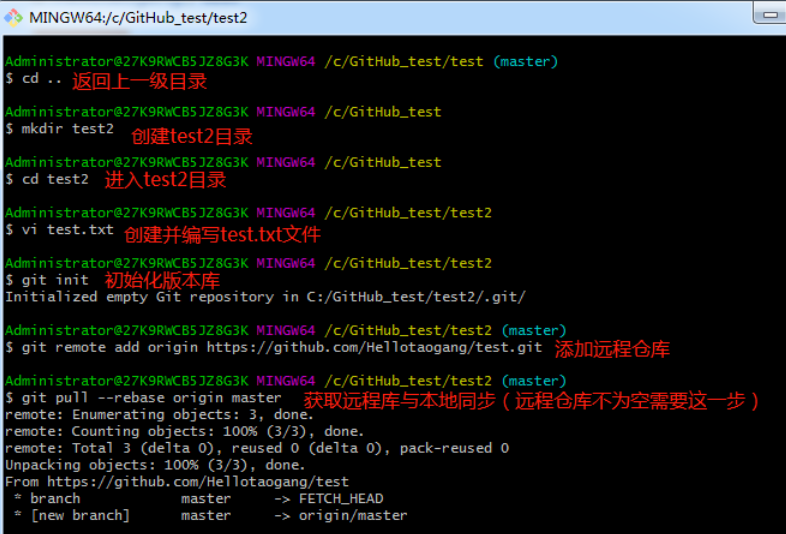Click the Git Bash icon in title bar
This screenshot has width=786, height=534.
point(14,18)
